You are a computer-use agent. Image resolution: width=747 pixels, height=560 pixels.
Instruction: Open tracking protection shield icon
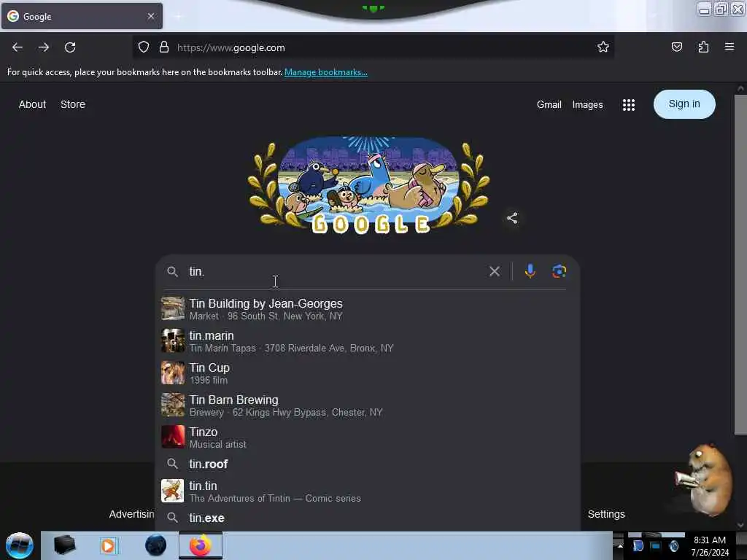[144, 47]
